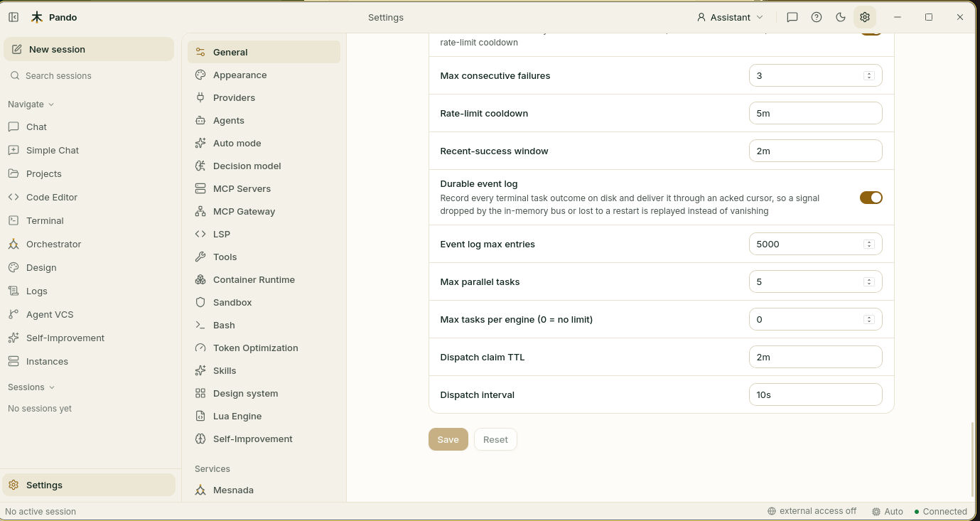
Task: Open Container Runtime settings
Action: [264, 279]
